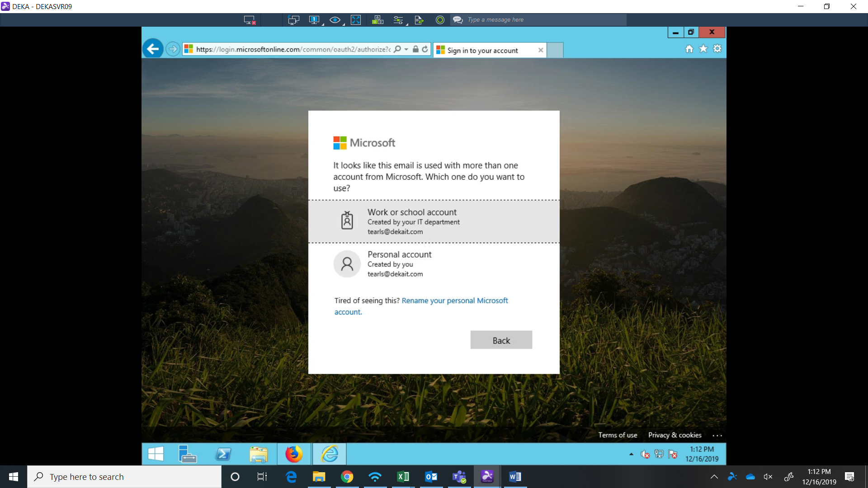This screenshot has width=868, height=488.
Task: Refresh the Internet Explorer page
Action: 425,49
